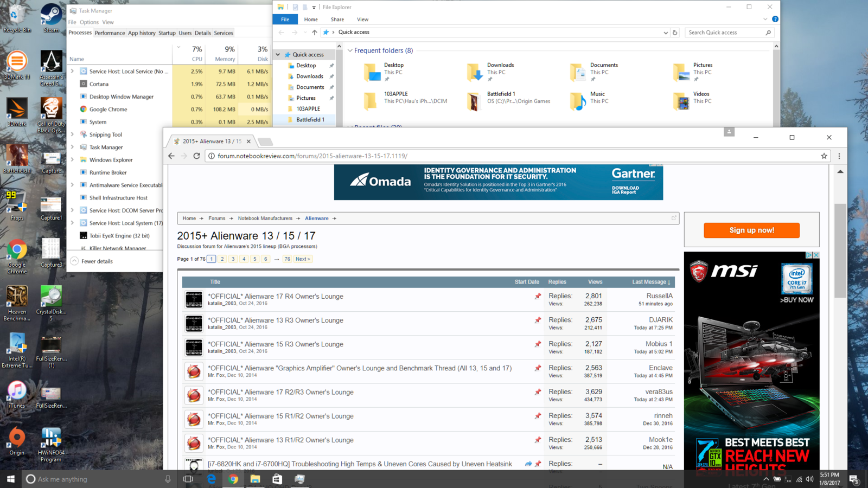Viewport: 868px width, 488px height.
Task: Open the Startup tab in Task Manager
Action: click(x=167, y=33)
